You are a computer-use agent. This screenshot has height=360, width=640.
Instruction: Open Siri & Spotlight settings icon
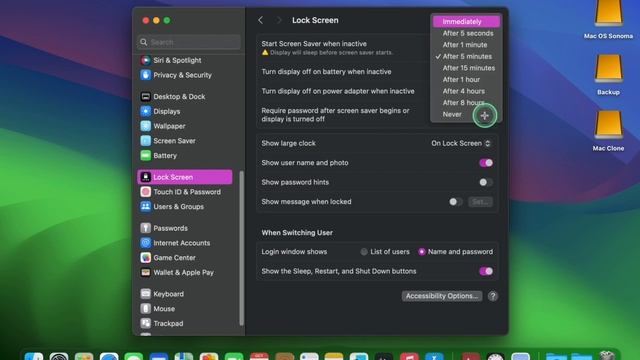click(x=145, y=60)
